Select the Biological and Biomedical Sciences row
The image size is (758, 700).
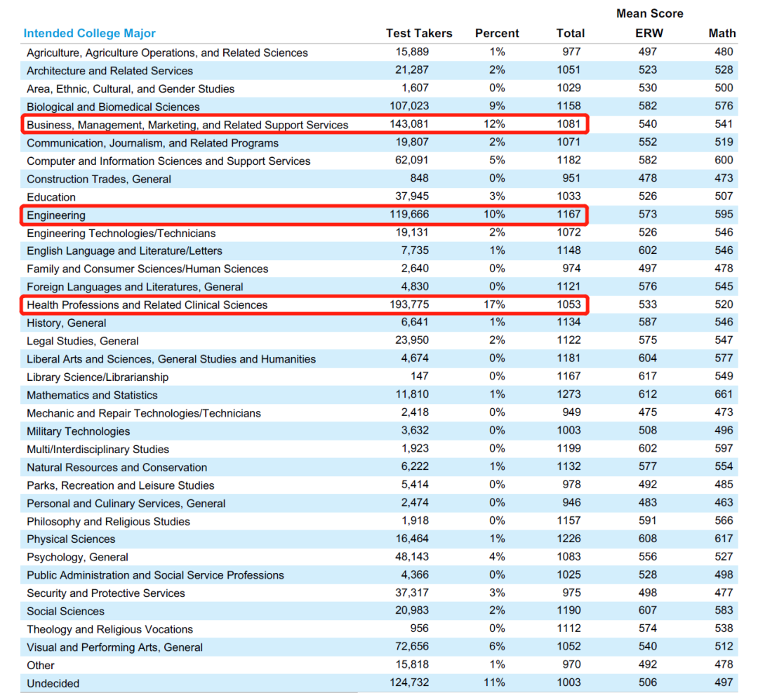(x=113, y=107)
